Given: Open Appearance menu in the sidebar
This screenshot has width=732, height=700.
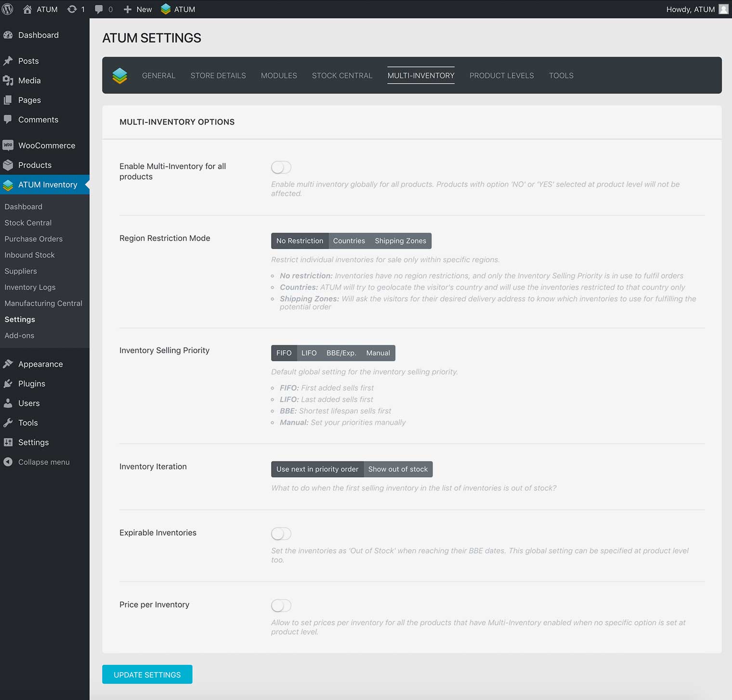Looking at the screenshot, I should (x=40, y=364).
